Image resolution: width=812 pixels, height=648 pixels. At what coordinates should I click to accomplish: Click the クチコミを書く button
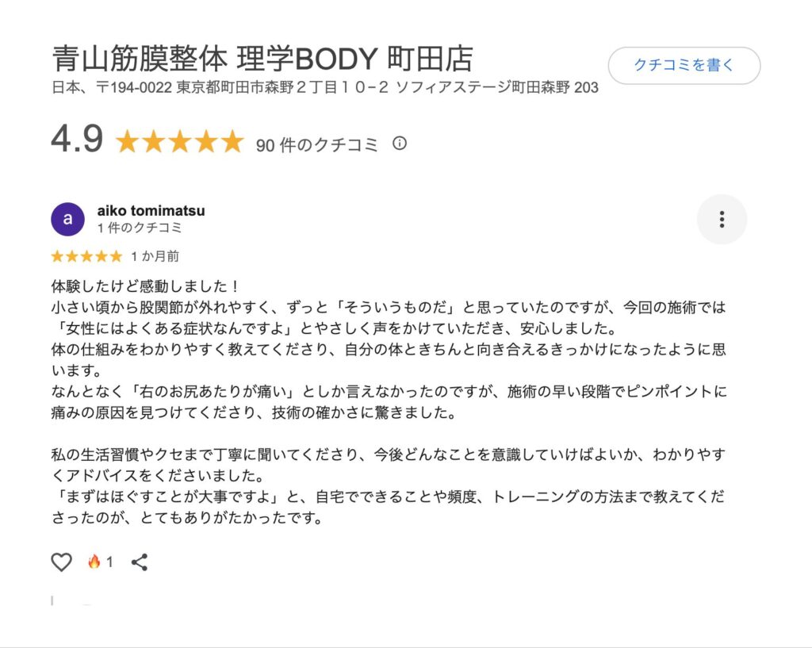684,66
